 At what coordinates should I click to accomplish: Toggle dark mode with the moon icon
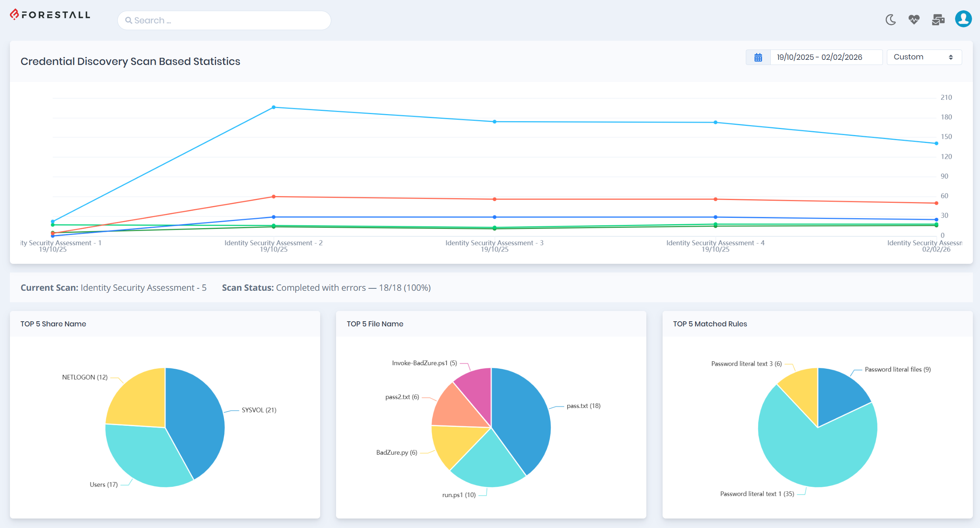(x=890, y=20)
